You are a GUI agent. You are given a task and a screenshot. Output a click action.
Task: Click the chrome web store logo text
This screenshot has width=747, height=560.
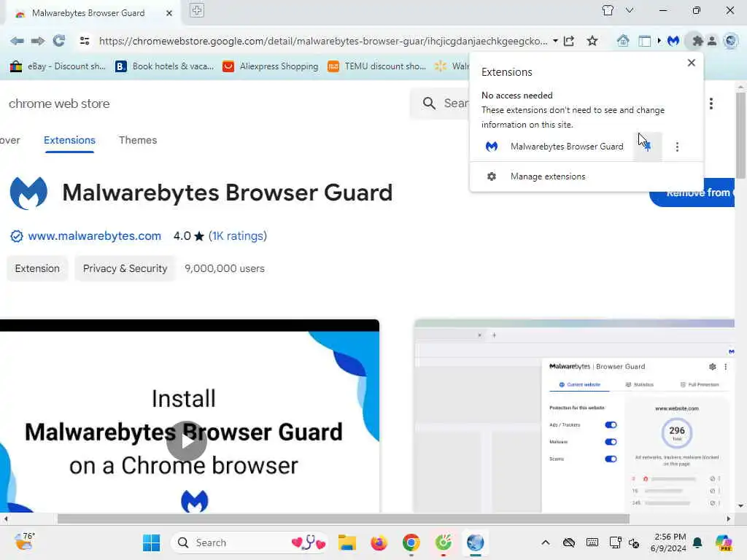tap(59, 104)
